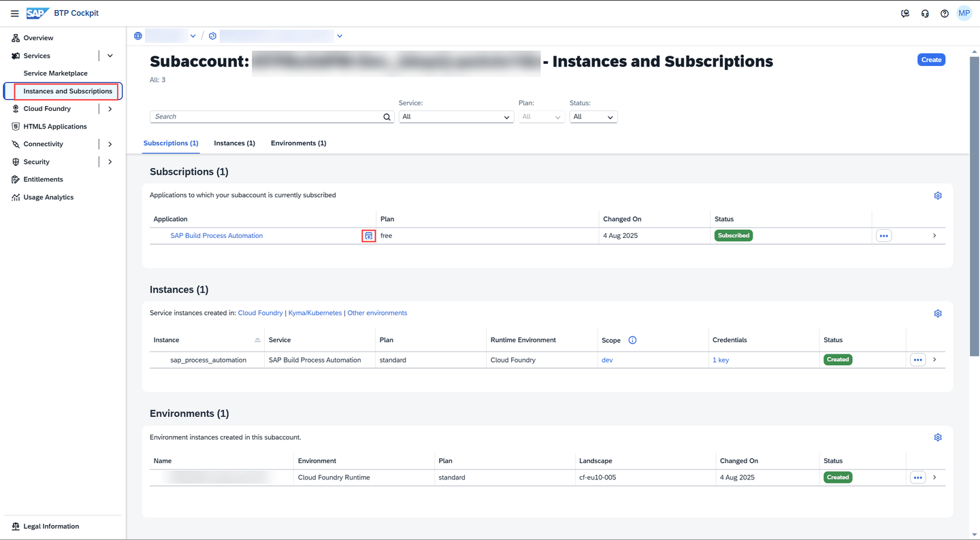Open the help question mark icon
Screen dimensions: 980x540
pos(945,13)
